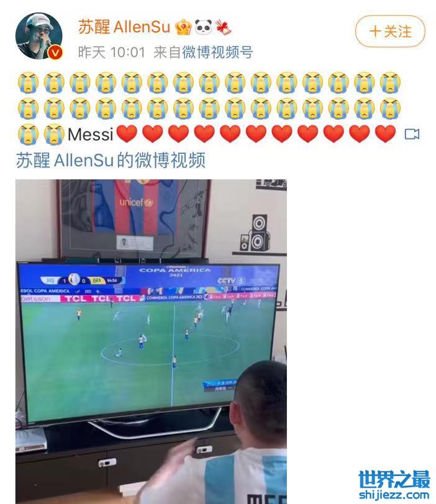Click the Messi text in the post

point(91,134)
